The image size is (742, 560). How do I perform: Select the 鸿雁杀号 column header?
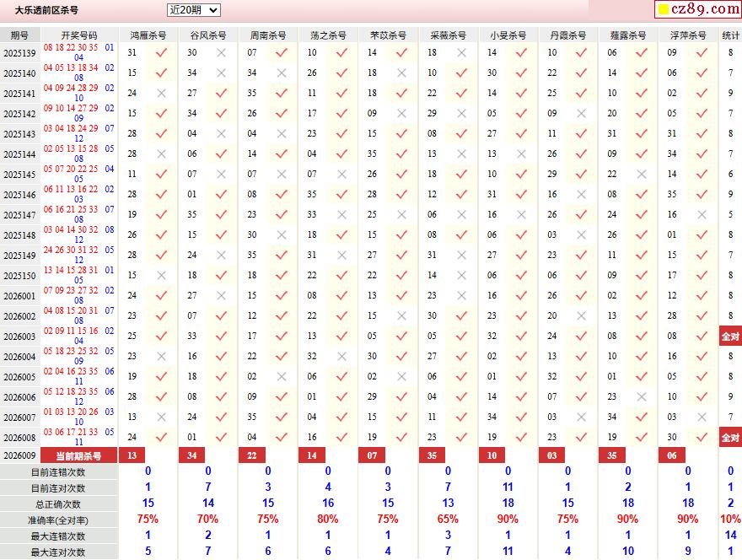(148, 35)
